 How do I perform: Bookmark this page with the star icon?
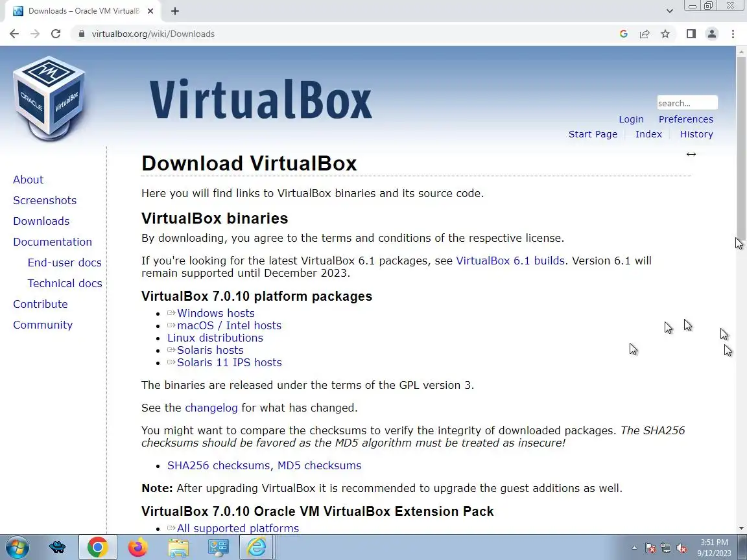coord(665,34)
